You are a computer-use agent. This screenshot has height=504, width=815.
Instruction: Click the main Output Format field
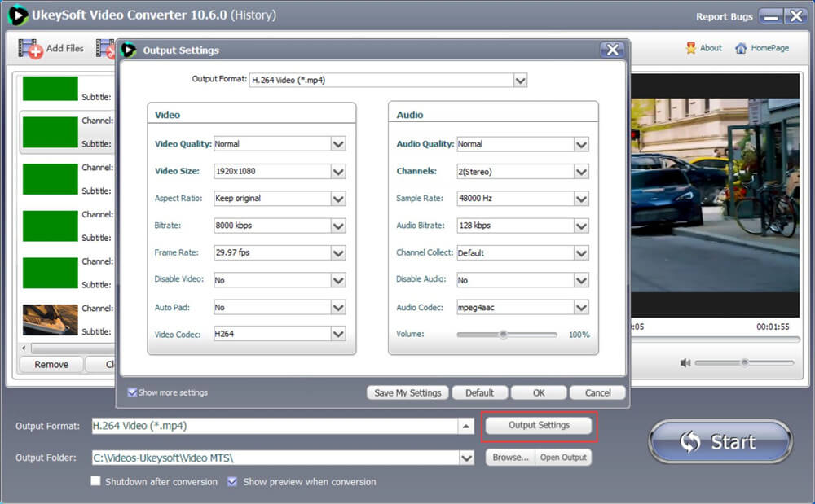pyautogui.click(x=275, y=426)
